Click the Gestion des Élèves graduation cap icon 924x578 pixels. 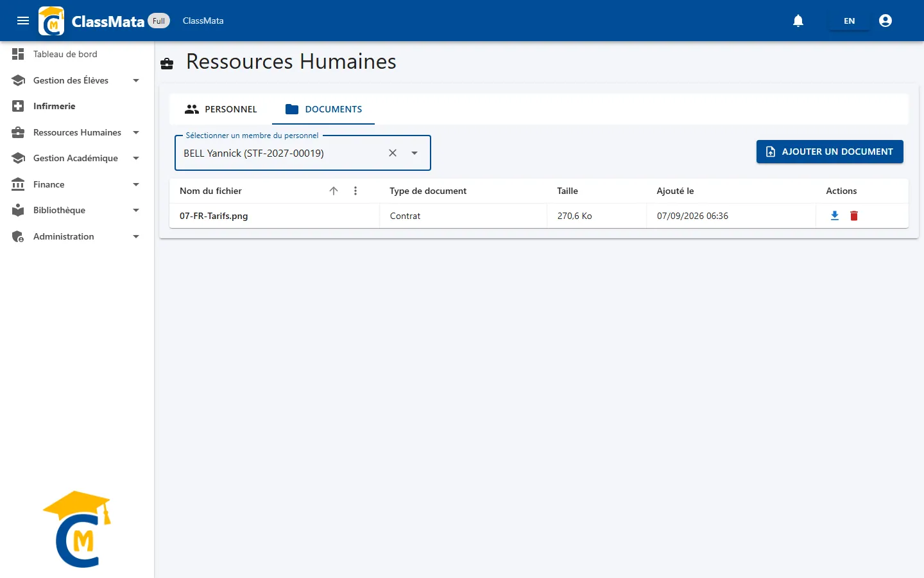coord(18,80)
